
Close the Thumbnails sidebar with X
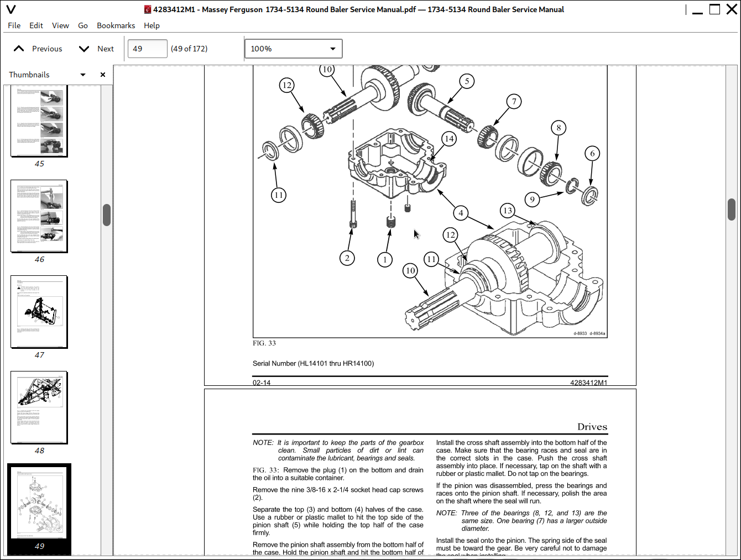coord(103,75)
